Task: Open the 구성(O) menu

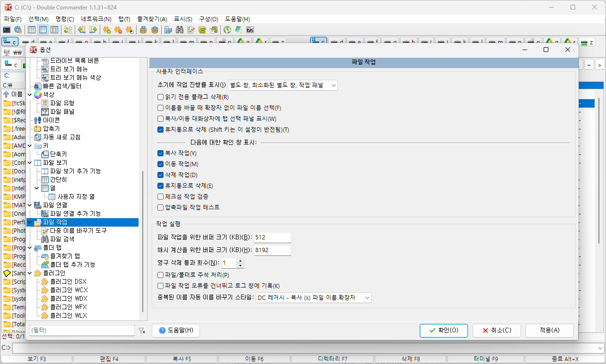Action: pyautogui.click(x=208, y=19)
